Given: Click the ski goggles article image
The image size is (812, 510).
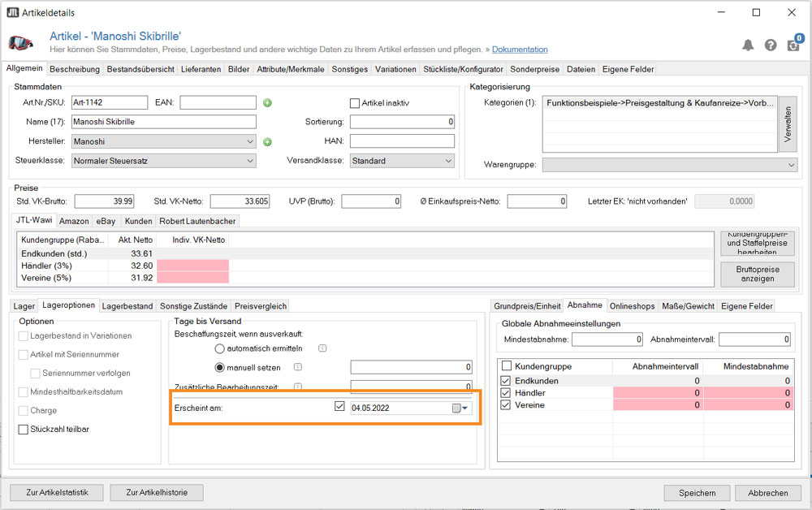Looking at the screenshot, I should click(21, 42).
